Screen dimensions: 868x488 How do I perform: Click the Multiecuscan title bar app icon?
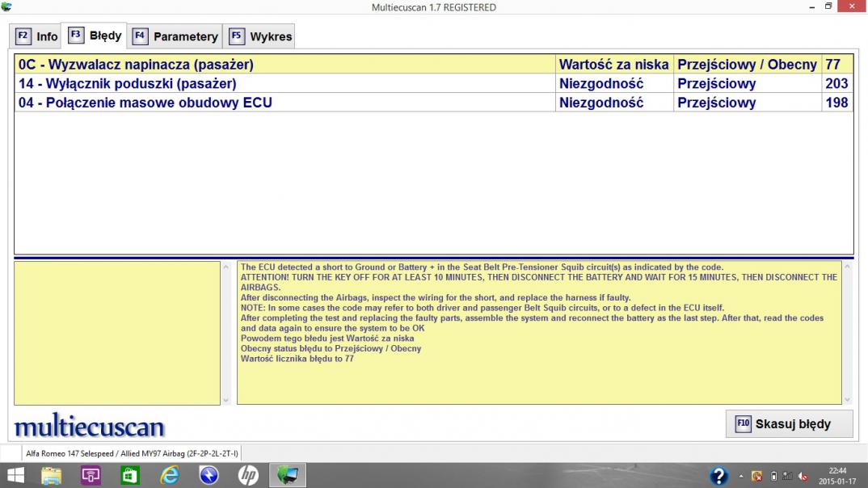(6, 6)
